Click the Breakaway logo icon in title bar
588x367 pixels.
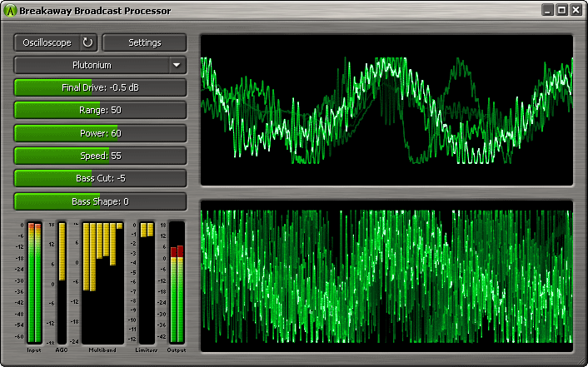coord(11,11)
